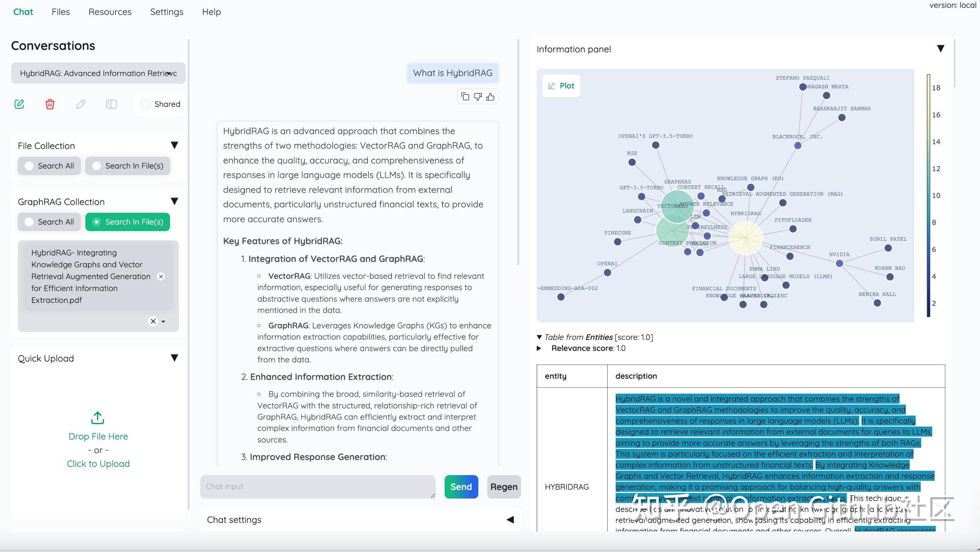The width and height of the screenshot is (980, 552).
Task: Click the FINANCEBENCH graph node
Action: 790,256
